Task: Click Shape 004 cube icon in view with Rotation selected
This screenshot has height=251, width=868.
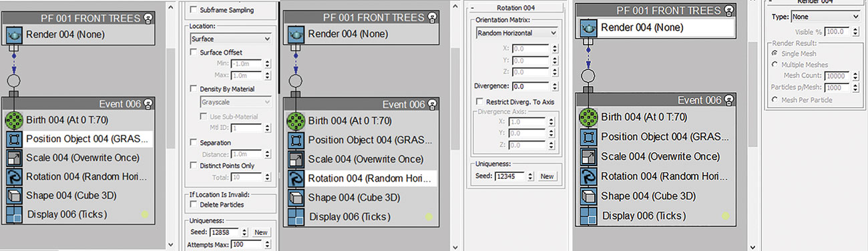Action: 295,198
